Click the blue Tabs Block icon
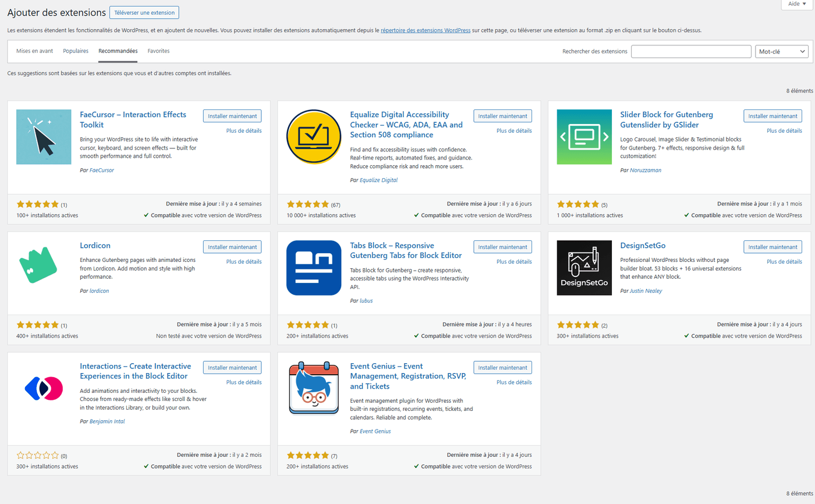 (314, 268)
